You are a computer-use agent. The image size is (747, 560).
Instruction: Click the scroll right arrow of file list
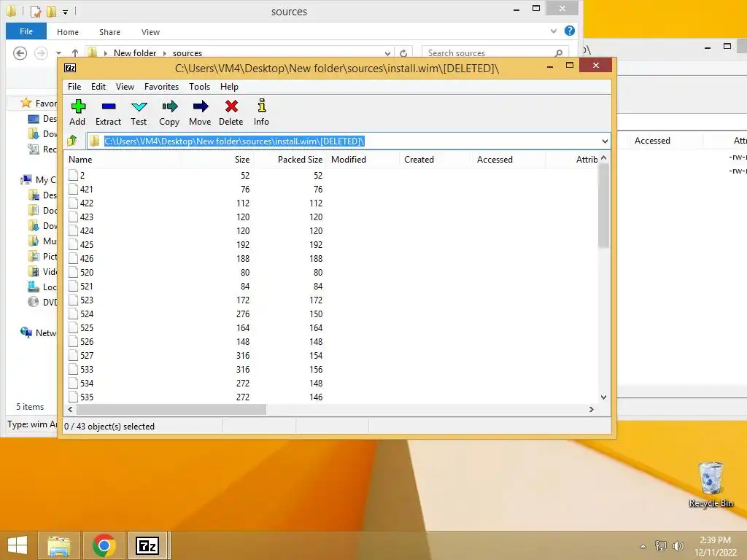coord(591,409)
